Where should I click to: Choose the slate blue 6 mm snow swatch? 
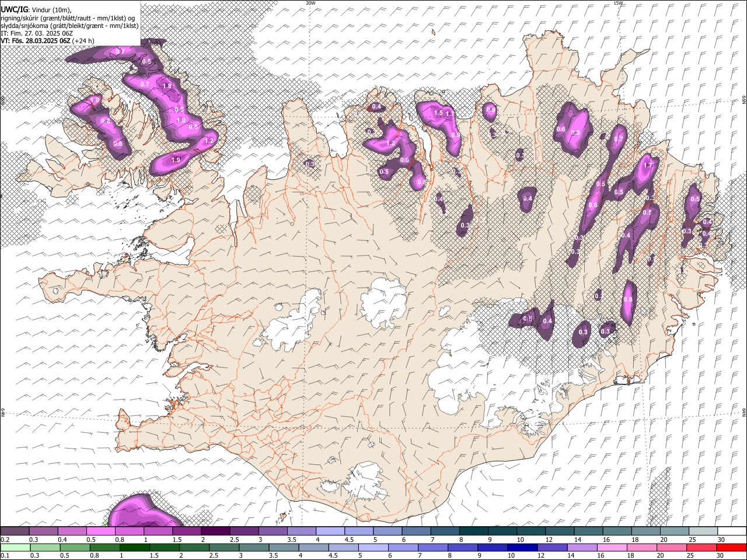[416, 531]
